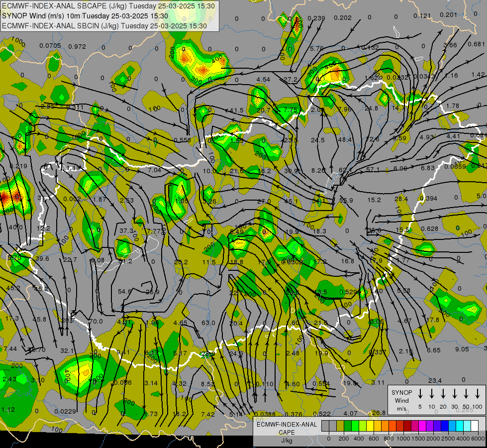Image resolution: width=487 pixels, height=448 pixels.
Task: Click the 0.394 value on the map
Action: (429, 198)
